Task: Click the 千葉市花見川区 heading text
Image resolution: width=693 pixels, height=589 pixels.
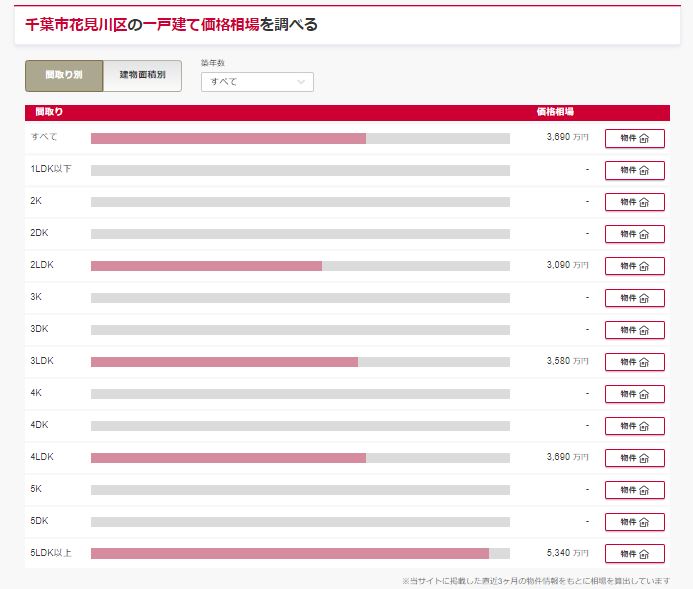Action: click(x=76, y=25)
